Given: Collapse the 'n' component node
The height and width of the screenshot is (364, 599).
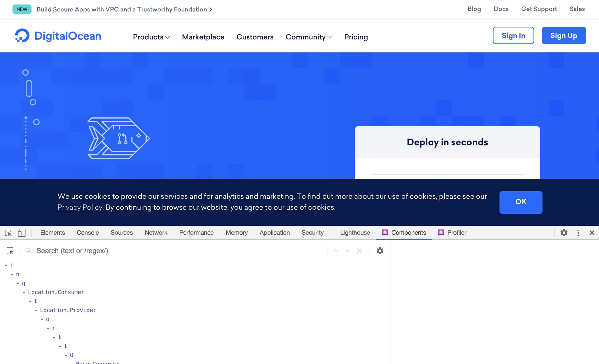Looking at the screenshot, I should tap(12, 274).
